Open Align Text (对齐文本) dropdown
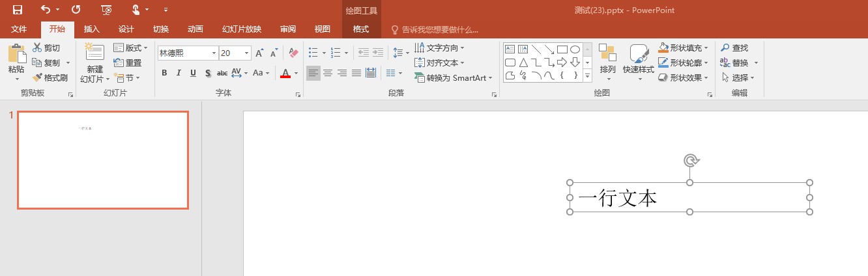The width and height of the screenshot is (868, 276). pyautogui.click(x=439, y=63)
